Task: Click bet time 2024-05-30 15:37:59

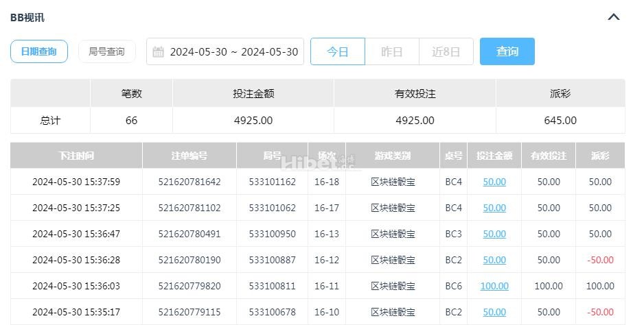Action: point(76,182)
